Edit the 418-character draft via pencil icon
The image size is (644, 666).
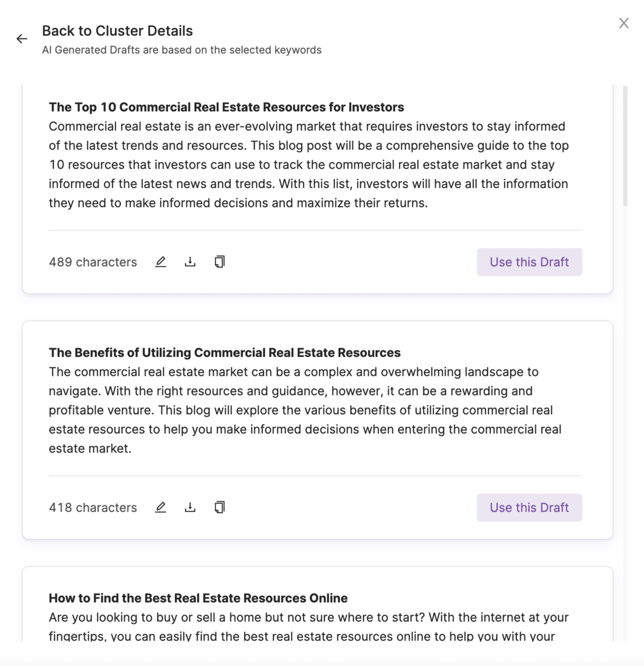[x=160, y=507]
